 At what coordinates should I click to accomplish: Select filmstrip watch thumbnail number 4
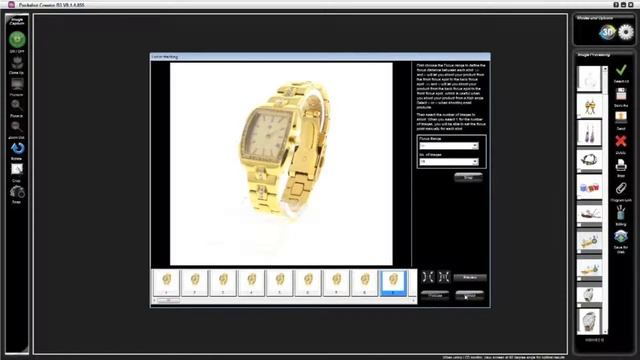pyautogui.click(x=251, y=282)
